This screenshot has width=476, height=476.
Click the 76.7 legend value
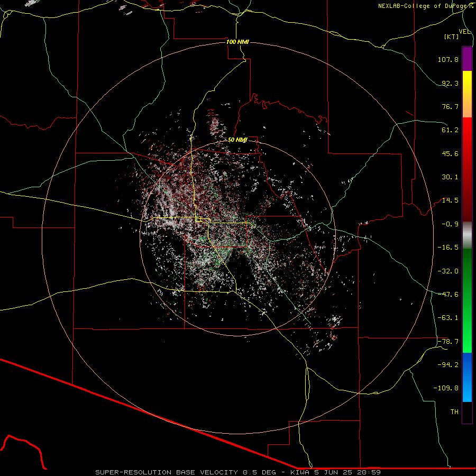click(x=450, y=106)
